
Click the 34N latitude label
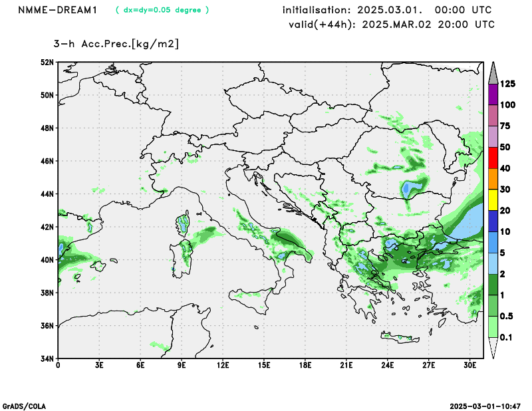point(47,358)
